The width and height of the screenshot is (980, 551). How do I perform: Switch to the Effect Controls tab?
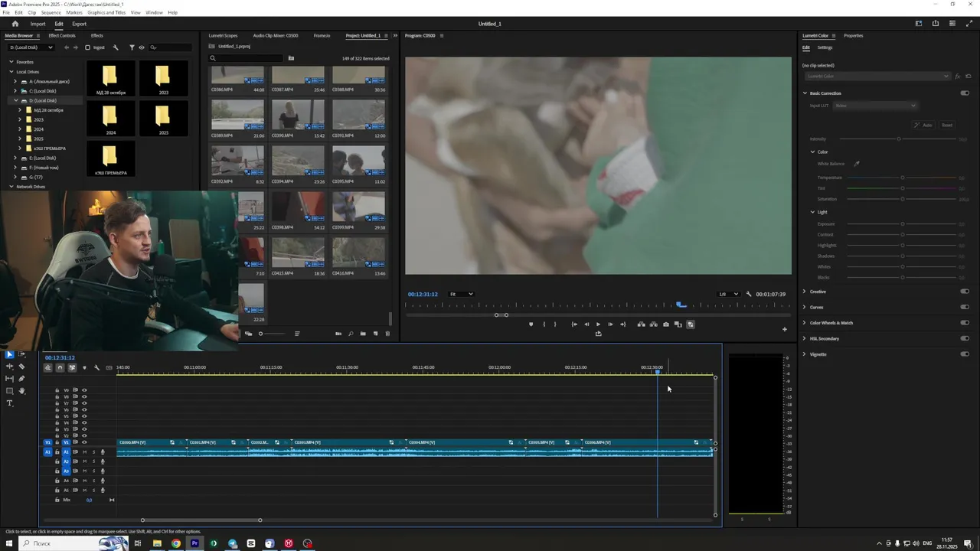click(x=62, y=35)
